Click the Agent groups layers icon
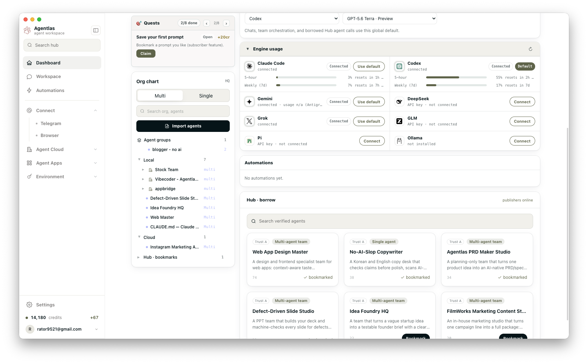This screenshot has width=588, height=364. (139, 140)
